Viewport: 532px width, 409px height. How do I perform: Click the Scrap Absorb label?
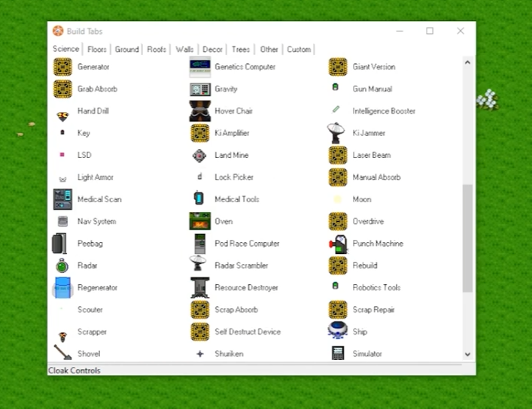click(236, 310)
